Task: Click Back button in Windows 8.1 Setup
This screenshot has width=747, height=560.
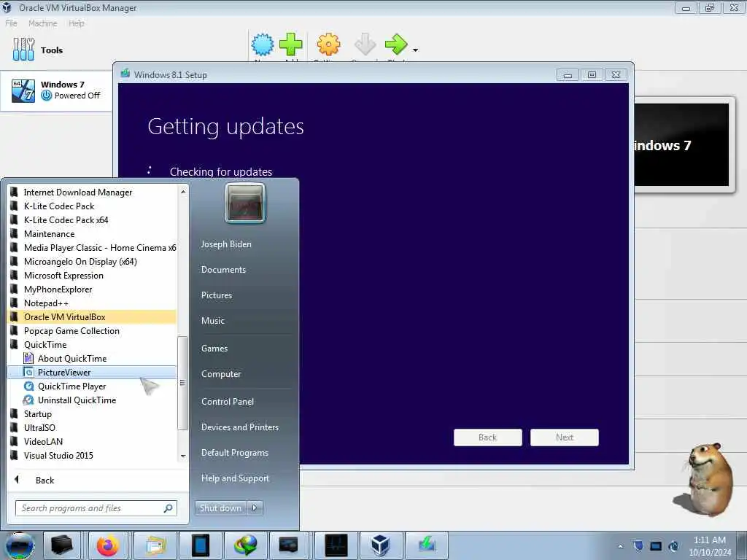Action: pyautogui.click(x=488, y=437)
